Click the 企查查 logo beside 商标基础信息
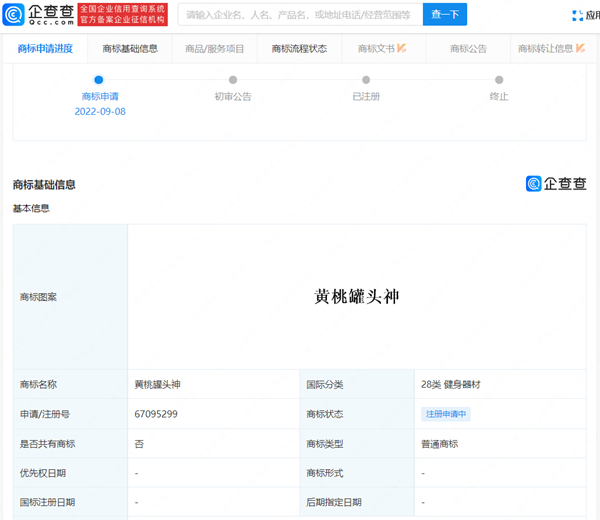 (x=556, y=184)
